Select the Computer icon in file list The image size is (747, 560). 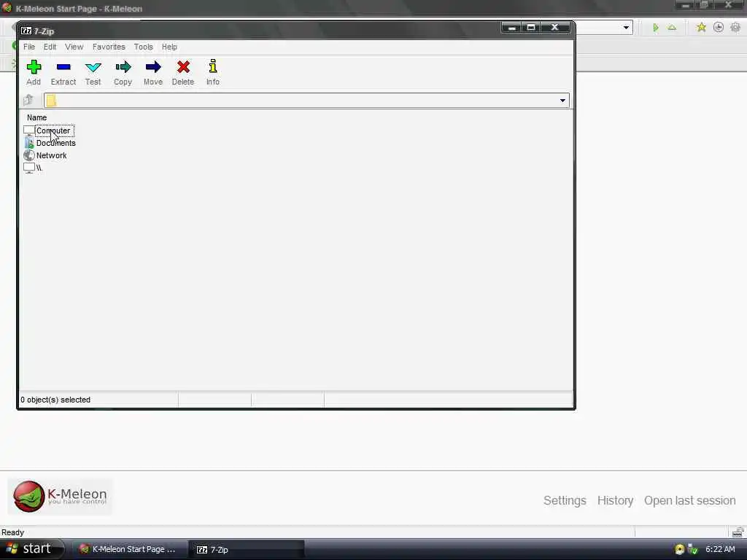[x=29, y=131]
